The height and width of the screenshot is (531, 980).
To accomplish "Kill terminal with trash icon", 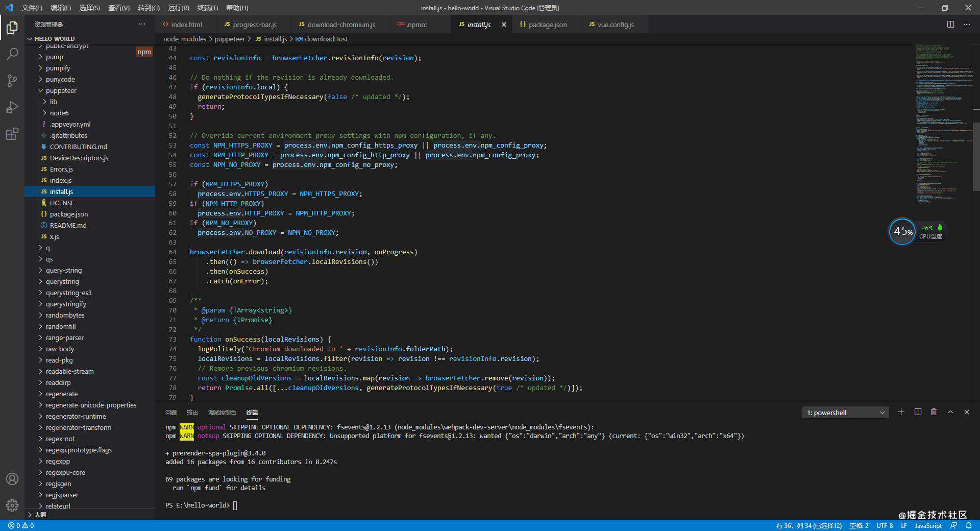I will pyautogui.click(x=934, y=412).
